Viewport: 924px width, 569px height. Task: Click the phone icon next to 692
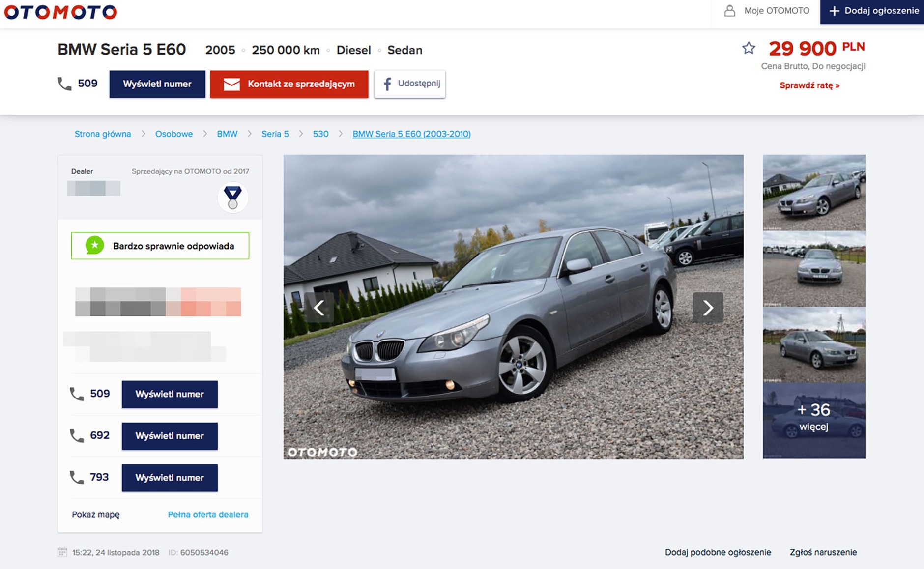tap(76, 435)
